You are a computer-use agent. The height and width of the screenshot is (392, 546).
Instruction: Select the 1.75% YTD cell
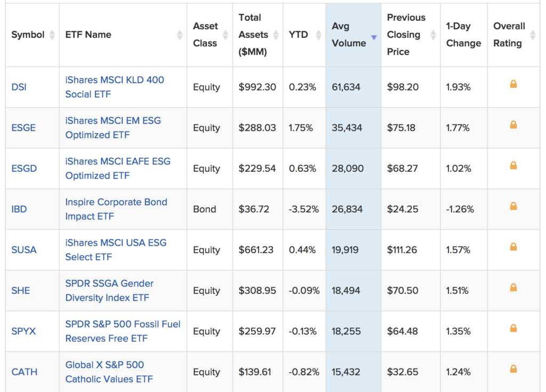(x=304, y=128)
